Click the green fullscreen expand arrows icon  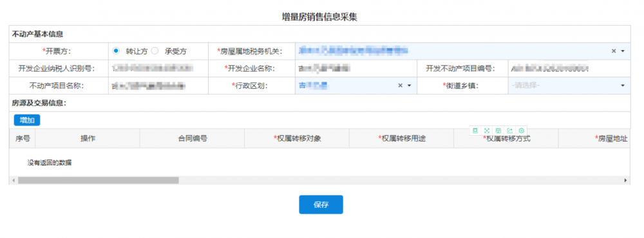tap(486, 131)
